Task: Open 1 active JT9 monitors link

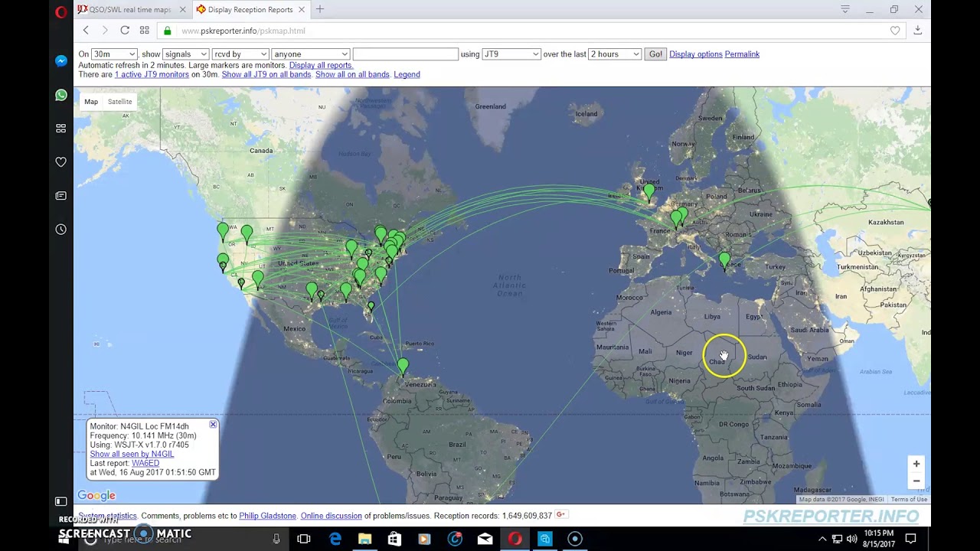Action: tap(152, 74)
